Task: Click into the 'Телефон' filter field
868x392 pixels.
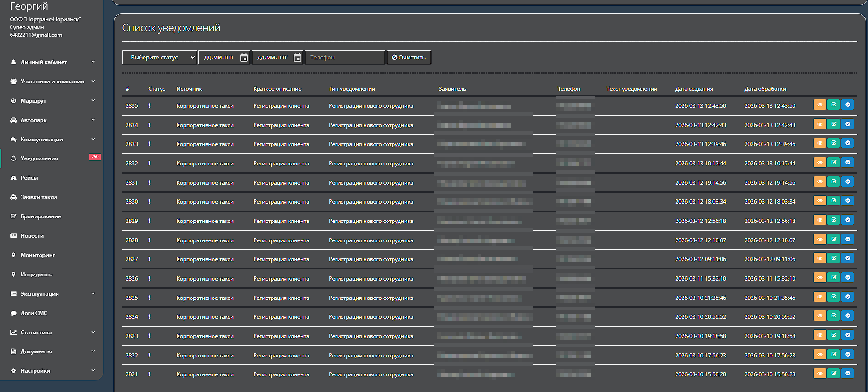Action: (x=344, y=58)
